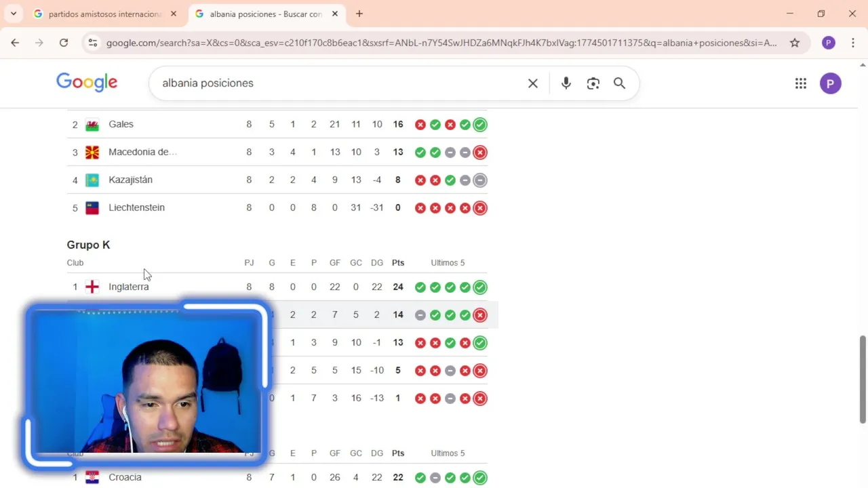The image size is (868, 488).
Task: Click the Liechtenstein flag icon
Action: pos(92,208)
